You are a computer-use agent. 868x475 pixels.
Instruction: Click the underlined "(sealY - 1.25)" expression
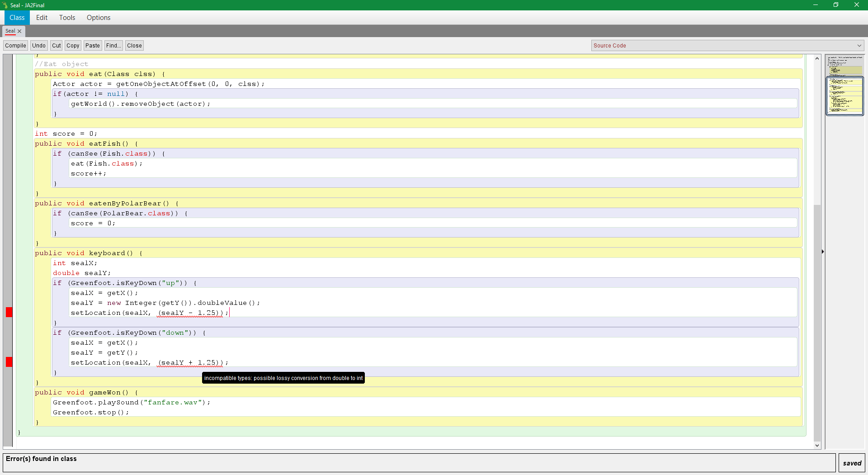[190, 313]
